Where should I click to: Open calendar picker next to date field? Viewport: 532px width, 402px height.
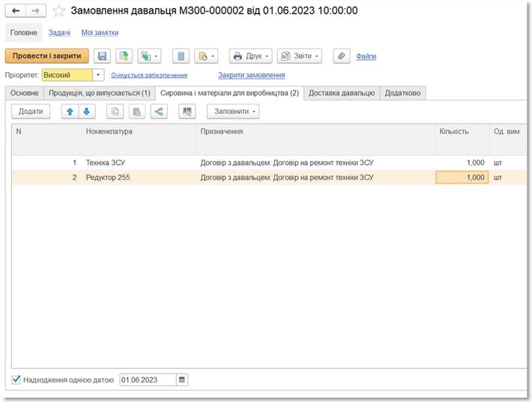[181, 379]
